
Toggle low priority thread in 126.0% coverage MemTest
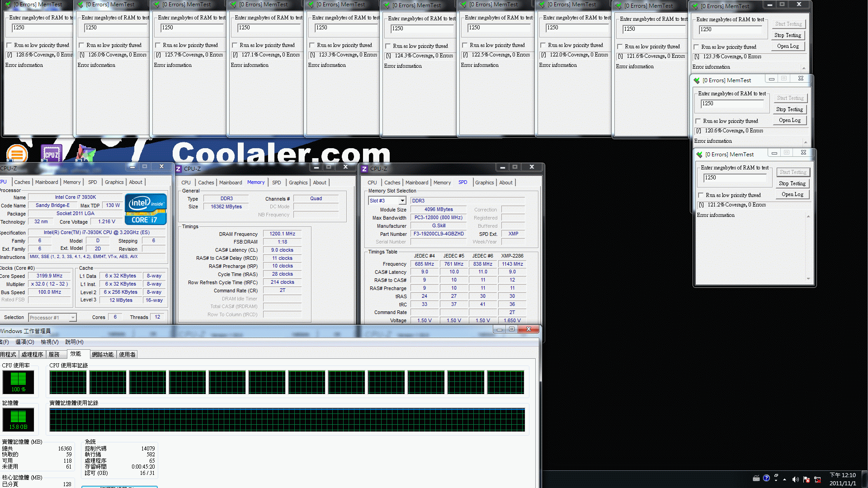[x=81, y=45]
